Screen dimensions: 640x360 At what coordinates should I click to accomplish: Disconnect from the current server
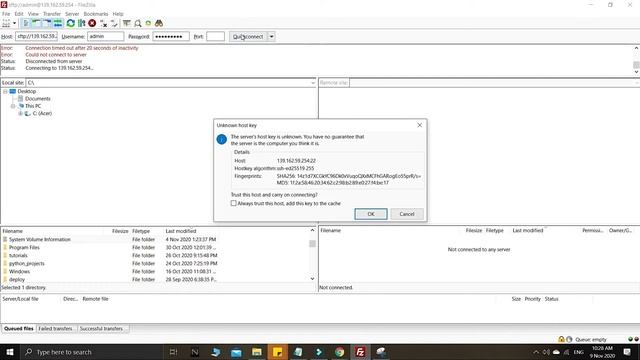coord(103,23)
